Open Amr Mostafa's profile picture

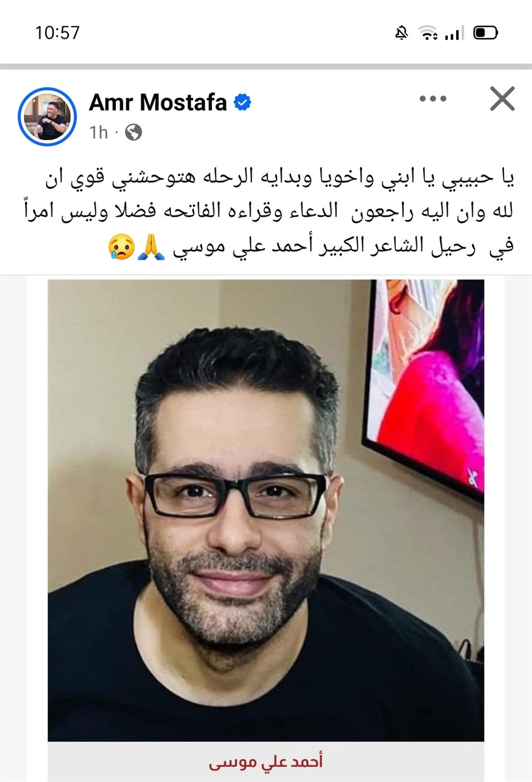tap(47, 116)
